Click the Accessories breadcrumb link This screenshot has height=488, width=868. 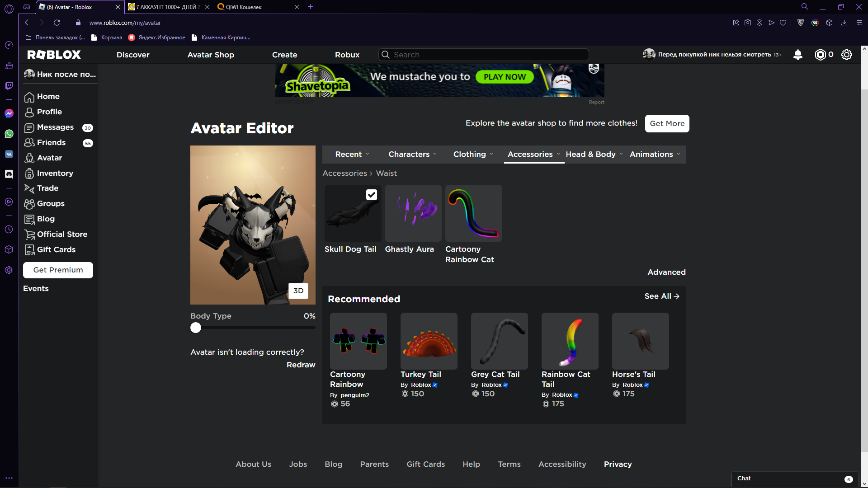click(344, 174)
